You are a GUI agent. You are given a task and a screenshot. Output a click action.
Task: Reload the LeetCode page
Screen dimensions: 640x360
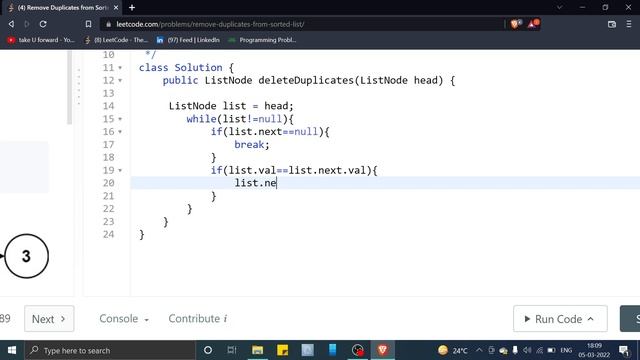tap(43, 24)
